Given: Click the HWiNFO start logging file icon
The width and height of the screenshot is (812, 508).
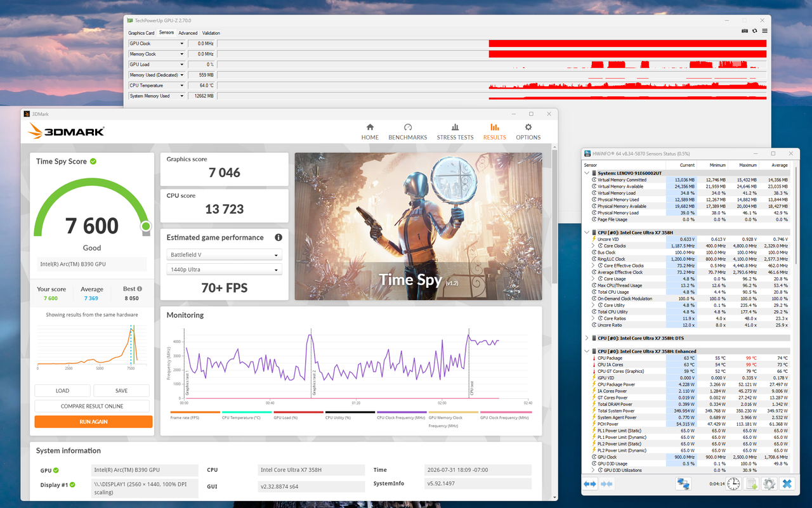Looking at the screenshot, I should 751,484.
